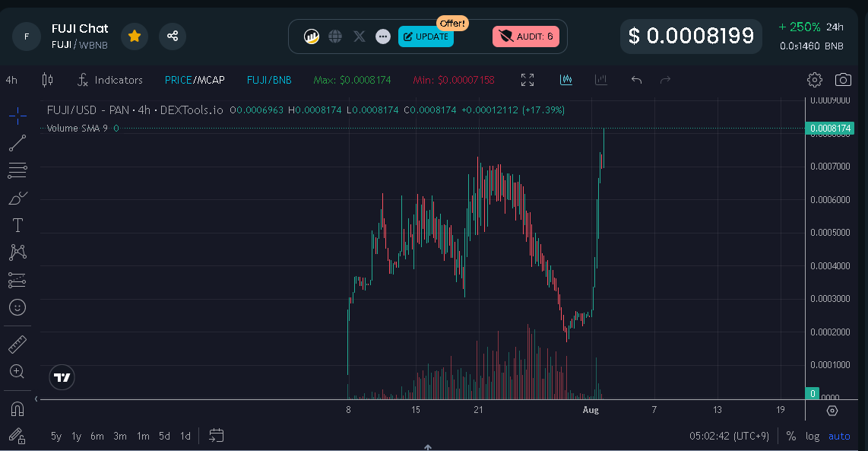Viewport: 868px width, 451px height.
Task: Set chart range to 6m
Action: tap(97, 436)
